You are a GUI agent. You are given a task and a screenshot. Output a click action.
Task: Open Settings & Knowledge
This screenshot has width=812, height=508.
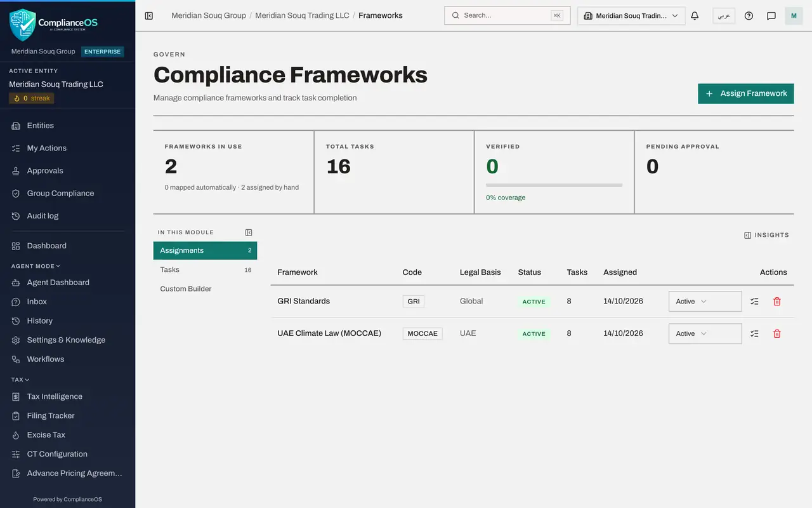point(67,340)
